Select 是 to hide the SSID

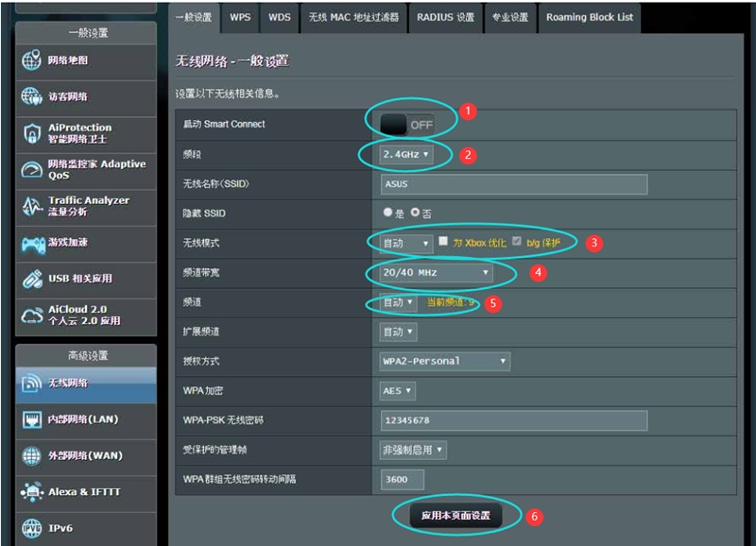point(388,213)
